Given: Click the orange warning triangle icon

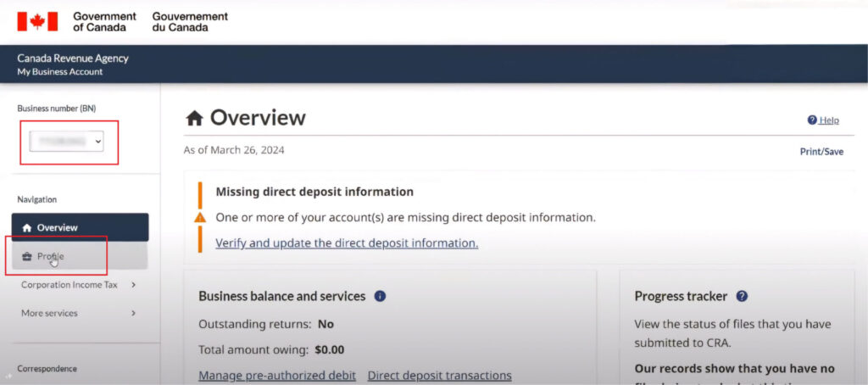Looking at the screenshot, I should 200,217.
